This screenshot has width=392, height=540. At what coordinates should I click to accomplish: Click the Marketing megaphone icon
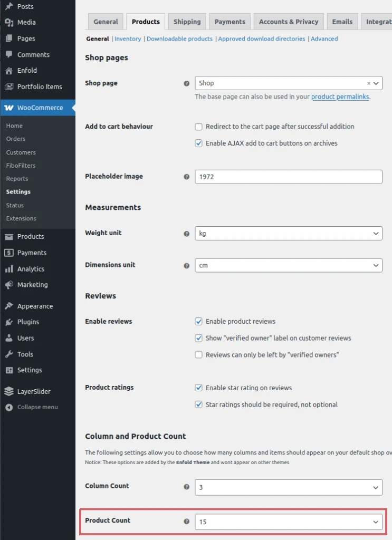9,285
